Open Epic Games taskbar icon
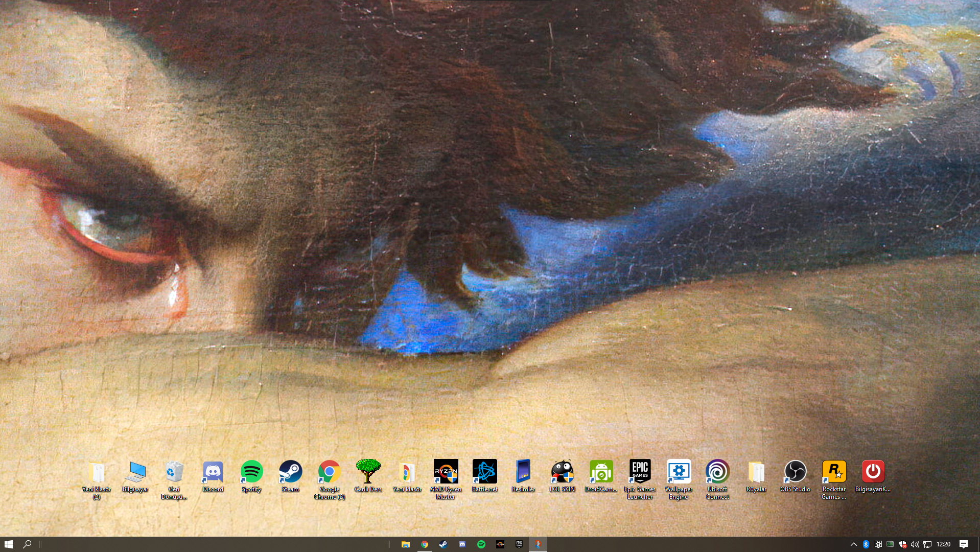980x552 pixels. click(x=519, y=544)
